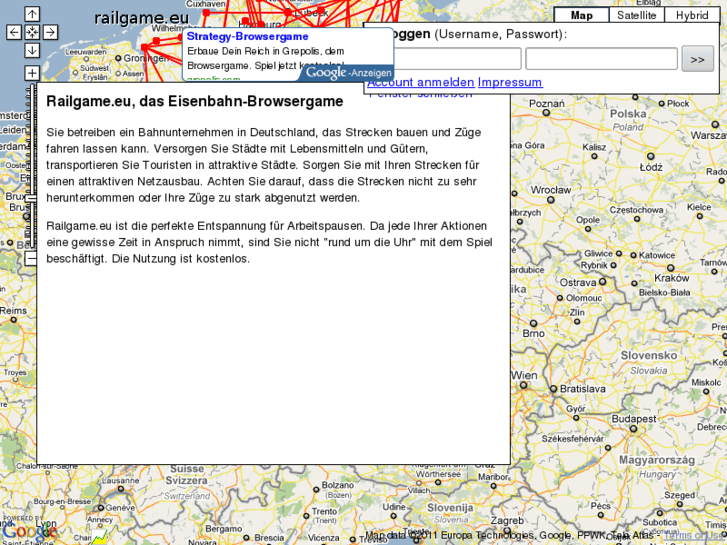
Task: Click the Bolzano city label
Action: (338, 485)
